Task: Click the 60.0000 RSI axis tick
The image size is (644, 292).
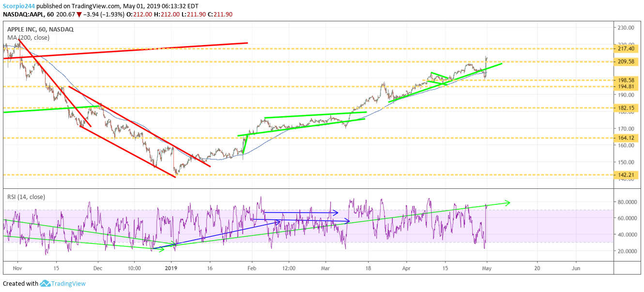Action: click(627, 218)
